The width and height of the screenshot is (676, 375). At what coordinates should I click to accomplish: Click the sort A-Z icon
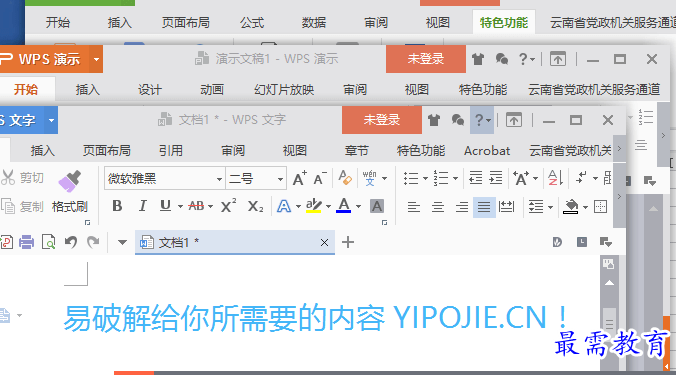(x=555, y=178)
